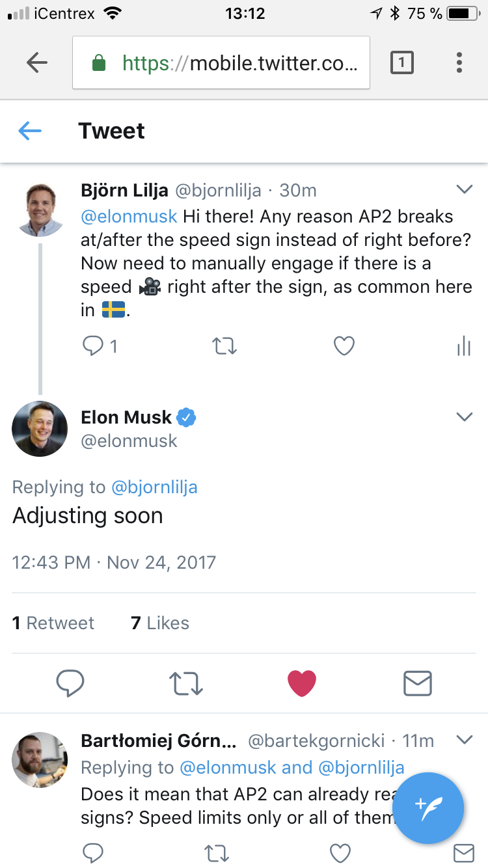Open the browser tab switcher
Screen dimensions: 488x868
click(x=401, y=62)
